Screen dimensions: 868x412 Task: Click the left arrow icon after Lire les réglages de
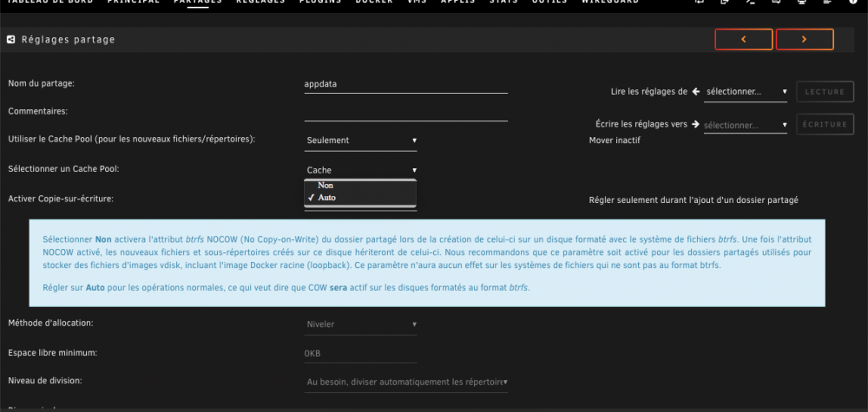696,92
